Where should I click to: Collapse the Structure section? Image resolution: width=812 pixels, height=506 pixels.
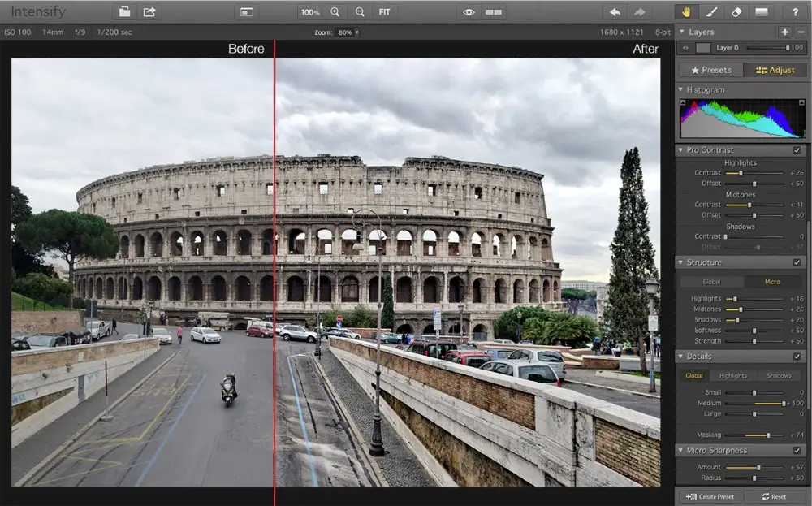pos(680,262)
